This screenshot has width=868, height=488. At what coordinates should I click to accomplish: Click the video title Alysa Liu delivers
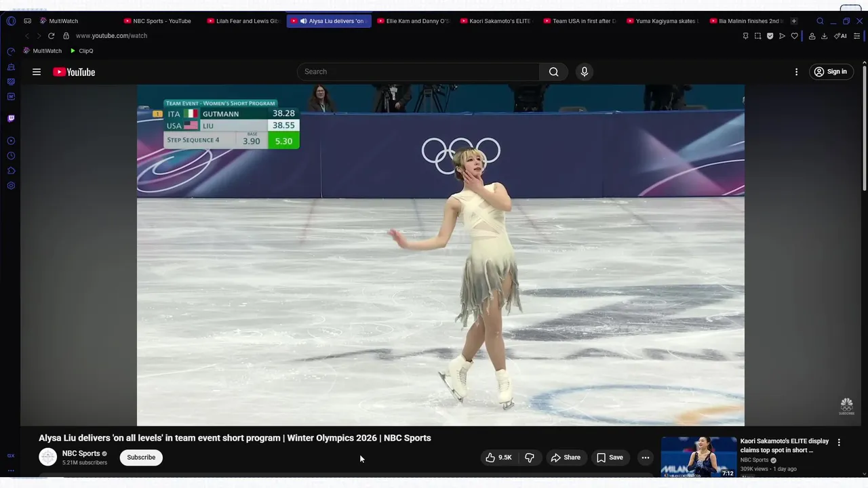pyautogui.click(x=235, y=438)
